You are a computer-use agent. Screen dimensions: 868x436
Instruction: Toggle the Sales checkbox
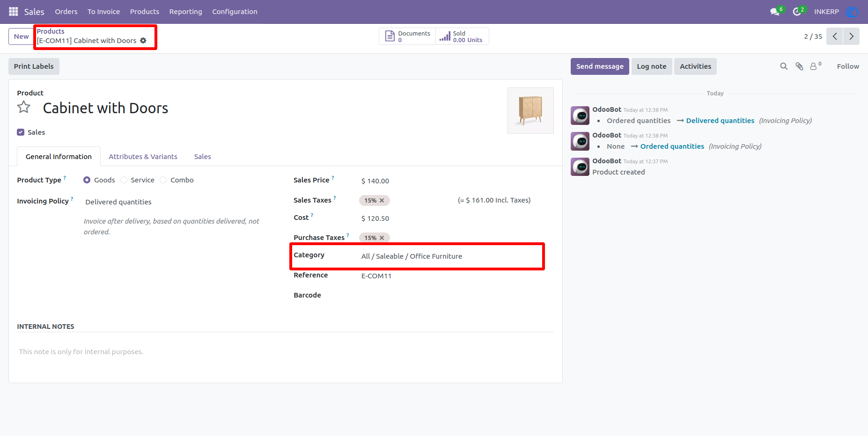coord(21,132)
